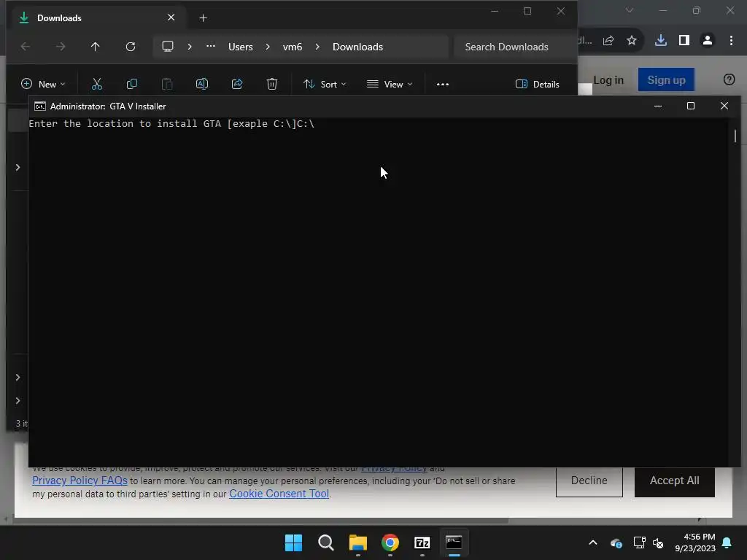This screenshot has height=560, width=747.
Task: Click the command prompt taskbar icon
Action: coord(454,542)
